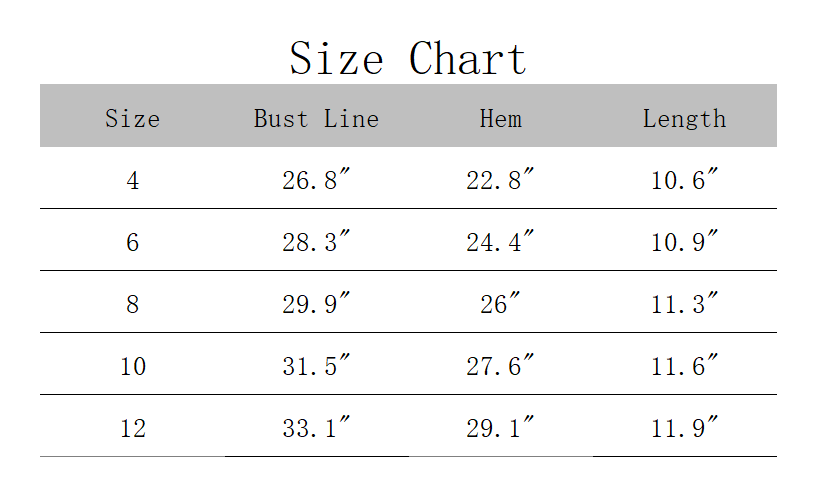Click the Size Chart title
Image resolution: width=817 pixels, height=499 pixels.
coord(408,58)
